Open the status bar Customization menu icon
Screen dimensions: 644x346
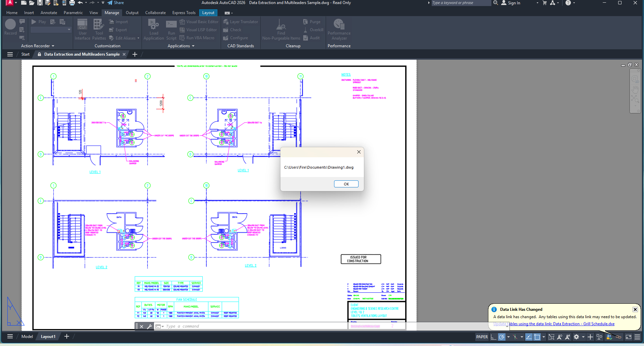(x=637, y=337)
